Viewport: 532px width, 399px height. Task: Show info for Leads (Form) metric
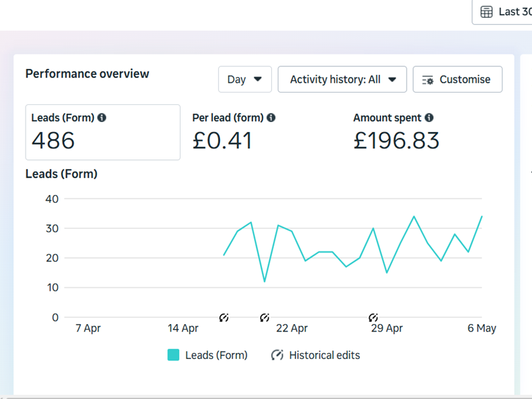coord(102,117)
